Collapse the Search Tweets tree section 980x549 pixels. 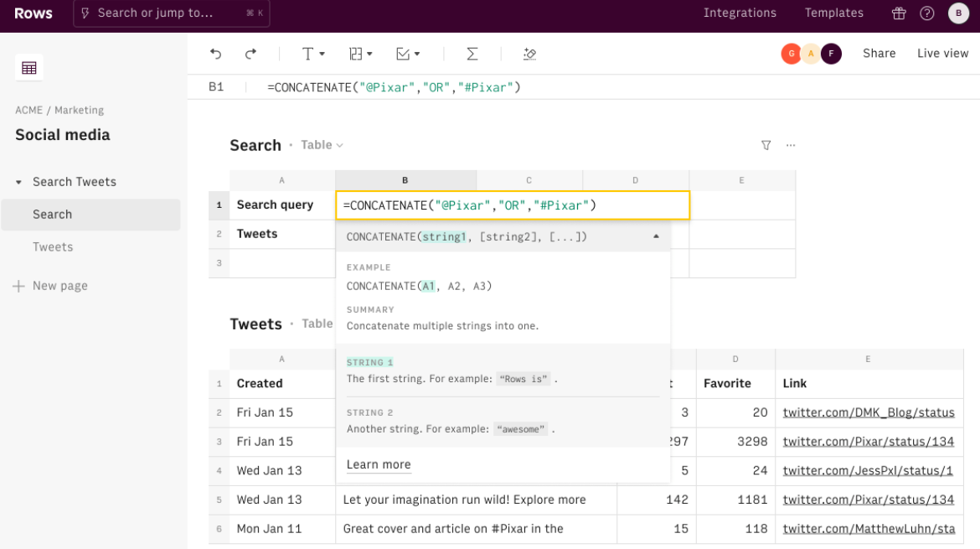(18, 182)
